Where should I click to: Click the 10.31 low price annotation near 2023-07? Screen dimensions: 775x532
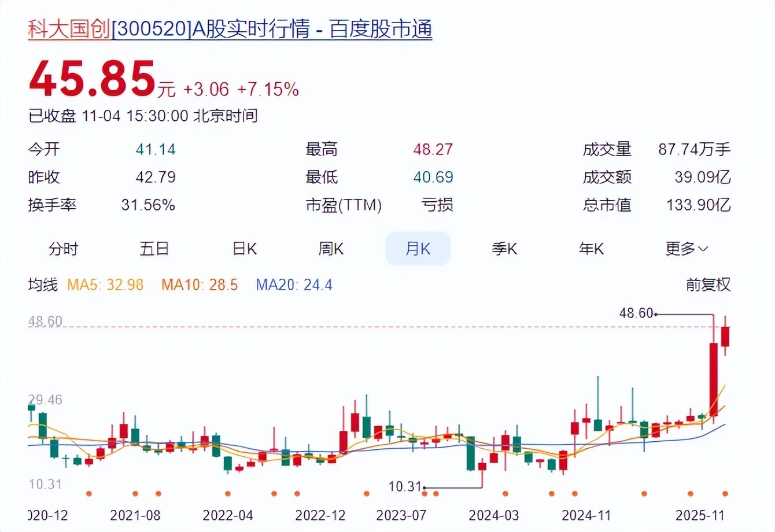tap(405, 487)
